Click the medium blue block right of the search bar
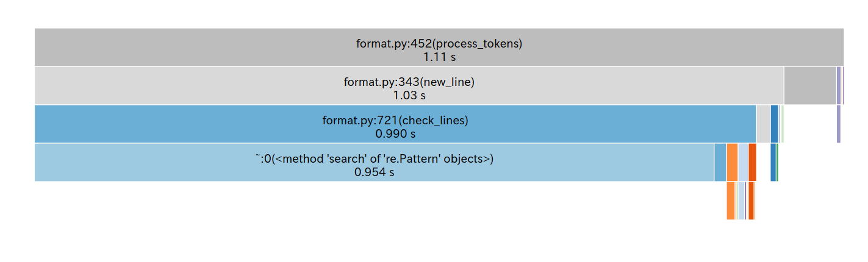The height and width of the screenshot is (262, 868). (x=720, y=162)
